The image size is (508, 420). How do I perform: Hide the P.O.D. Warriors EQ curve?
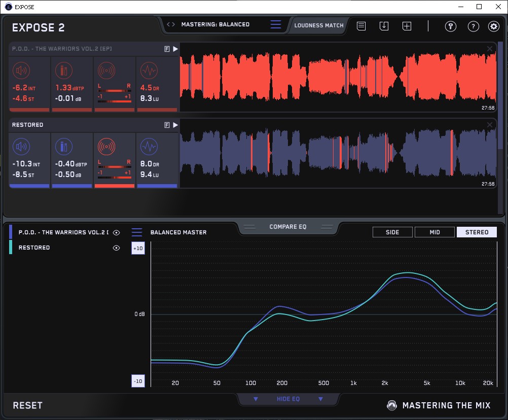click(x=116, y=233)
